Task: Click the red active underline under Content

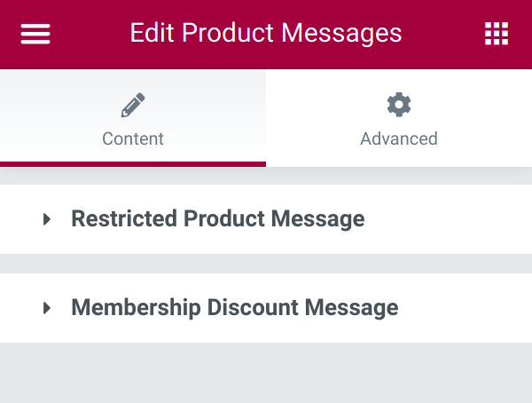Action: [x=133, y=164]
